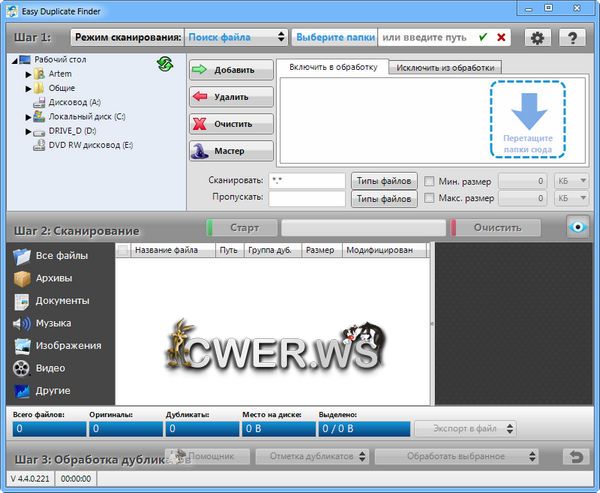The image size is (600, 493).
Task: Open settings with the gear icon
Action: [538, 37]
